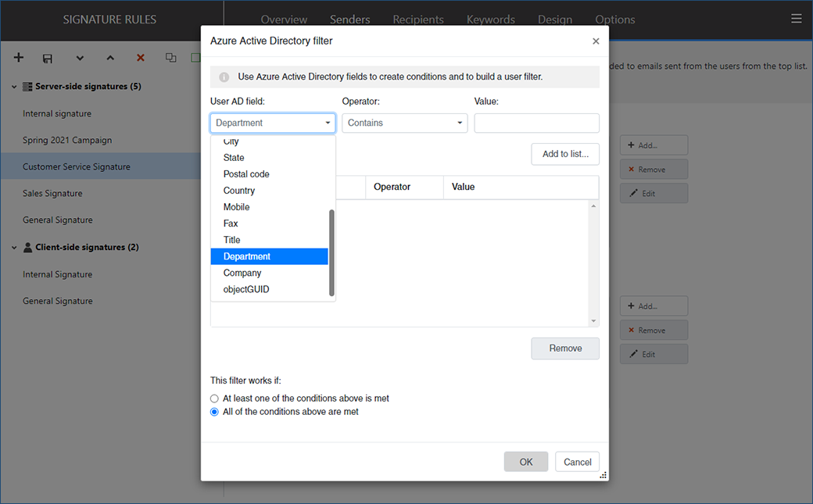Click the Client-side signatures (2) heading

coord(87,248)
